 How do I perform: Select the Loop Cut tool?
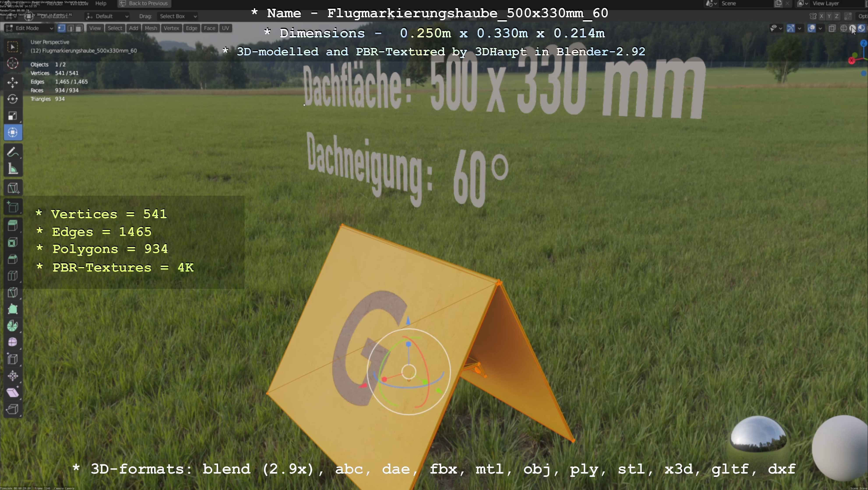coord(13,276)
